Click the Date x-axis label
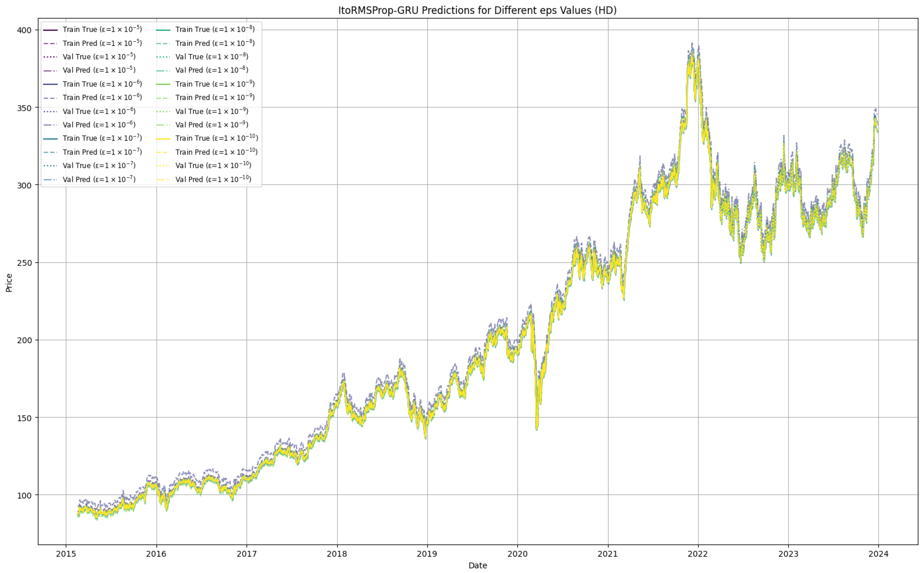Viewport: 924px width, 573px height. 478,565
